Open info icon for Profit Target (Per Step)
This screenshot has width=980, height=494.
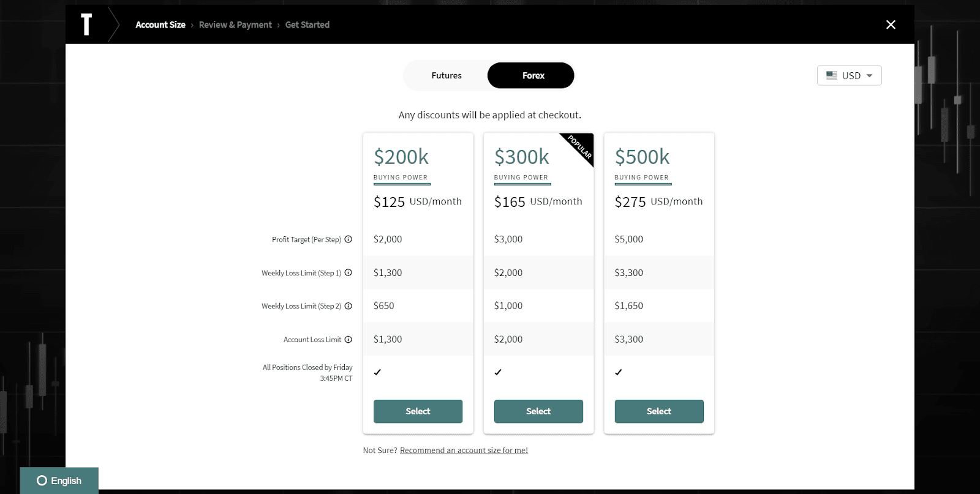click(348, 239)
